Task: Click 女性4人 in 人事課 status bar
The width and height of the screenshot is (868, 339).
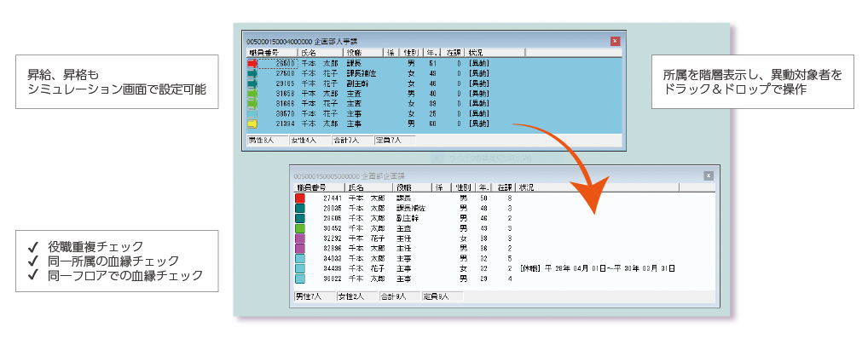Action: coord(310,141)
